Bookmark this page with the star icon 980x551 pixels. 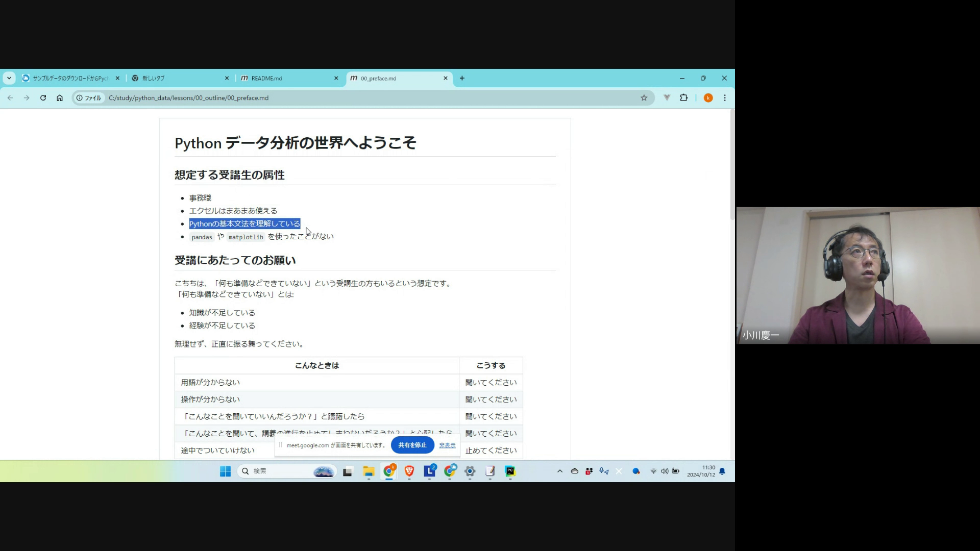[644, 98]
